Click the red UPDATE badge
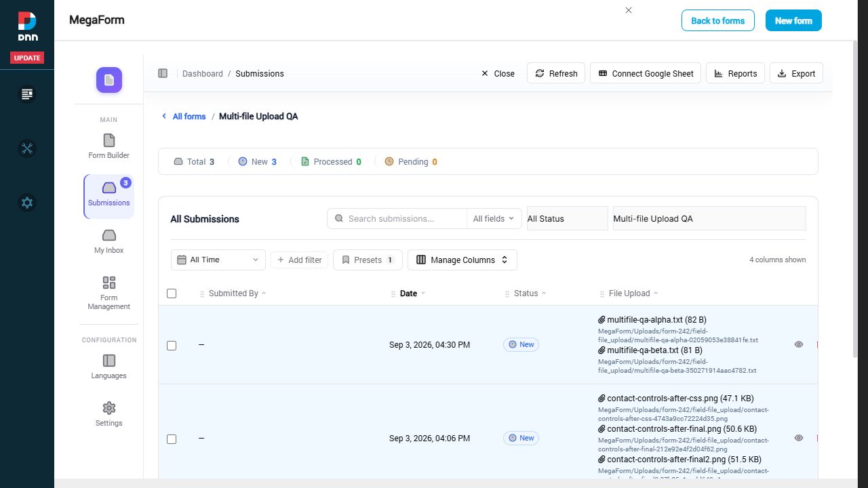 [27, 58]
